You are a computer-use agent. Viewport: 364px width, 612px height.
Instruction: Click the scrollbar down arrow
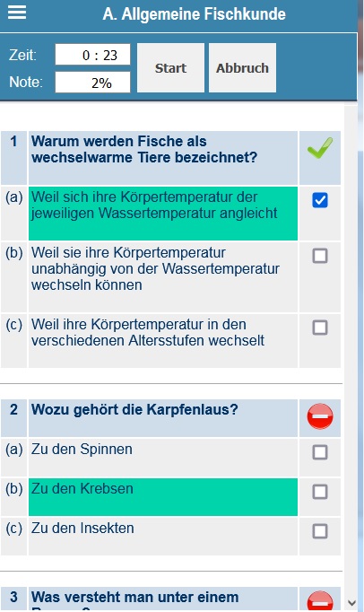(x=351, y=603)
